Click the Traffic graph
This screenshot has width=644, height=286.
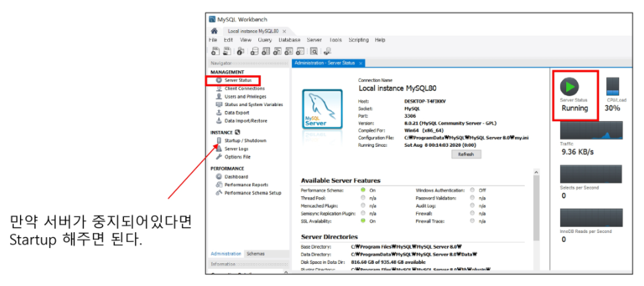click(x=591, y=130)
